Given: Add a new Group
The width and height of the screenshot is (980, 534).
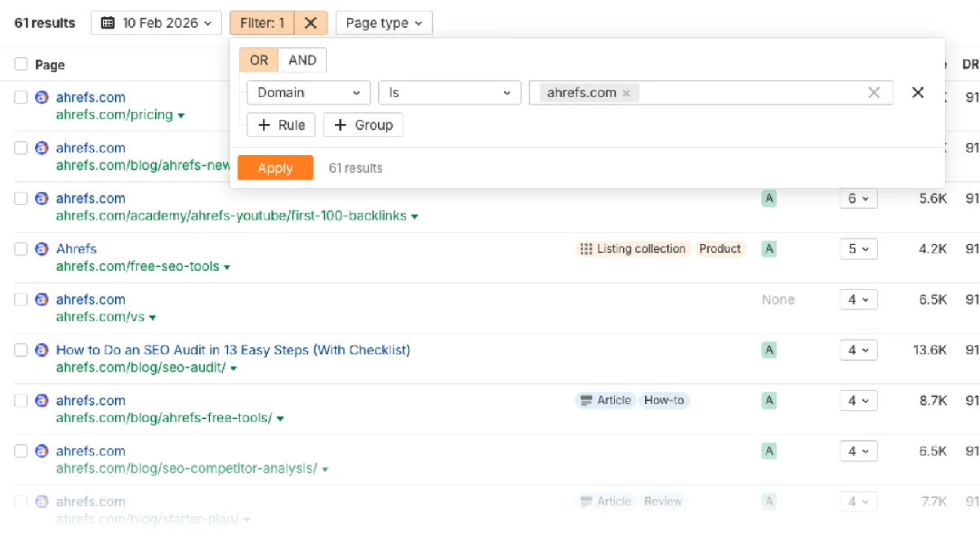Looking at the screenshot, I should (x=363, y=125).
